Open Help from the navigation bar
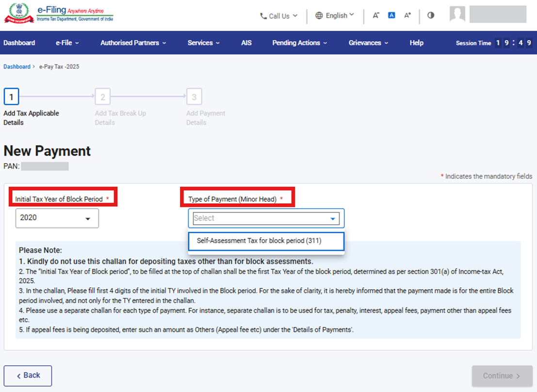This screenshot has width=537, height=392. [416, 43]
